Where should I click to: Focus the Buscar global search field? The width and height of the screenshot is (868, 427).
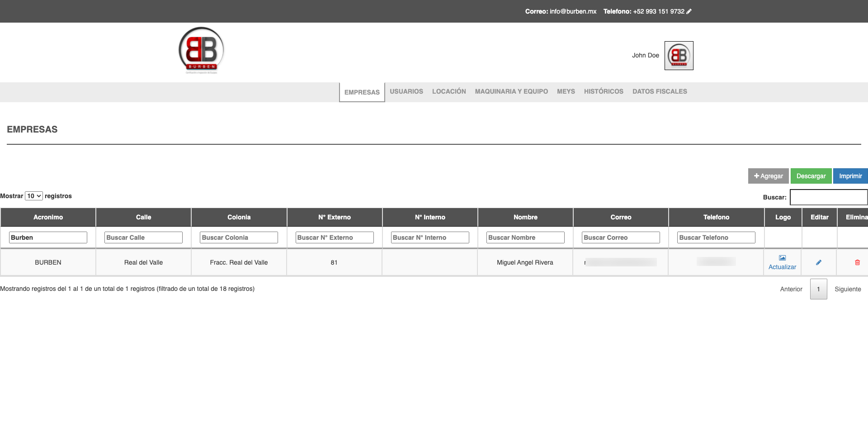tap(828, 197)
